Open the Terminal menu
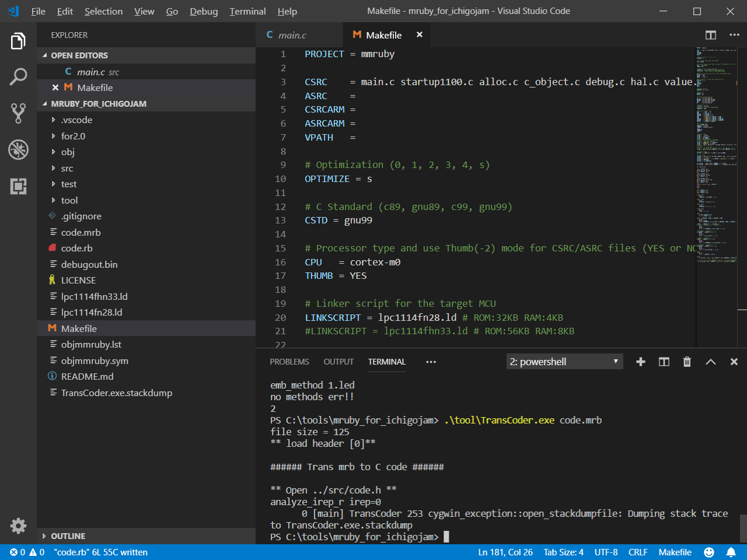 (247, 11)
